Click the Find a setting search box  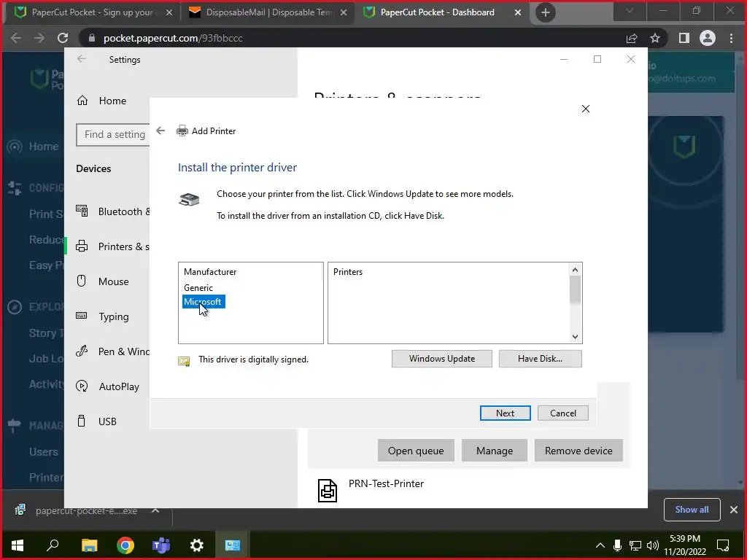click(x=113, y=135)
